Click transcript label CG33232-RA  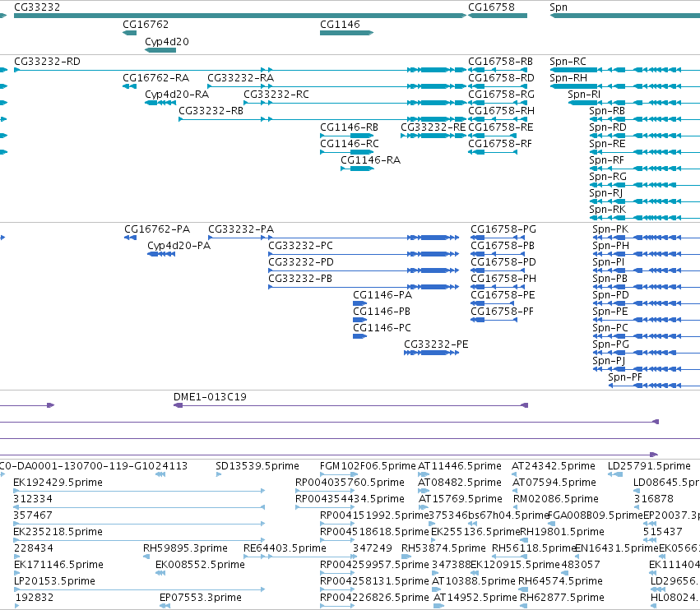tap(241, 78)
